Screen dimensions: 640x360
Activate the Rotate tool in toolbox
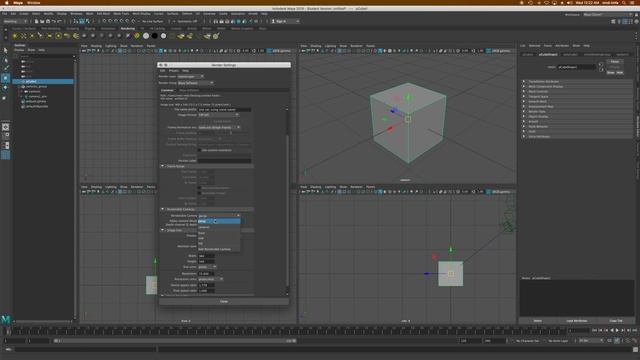[x=5, y=87]
